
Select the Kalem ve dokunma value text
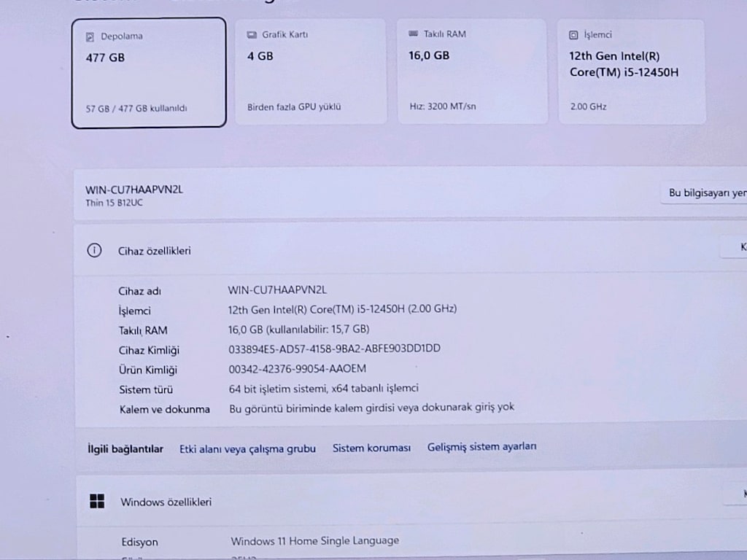[x=371, y=408]
